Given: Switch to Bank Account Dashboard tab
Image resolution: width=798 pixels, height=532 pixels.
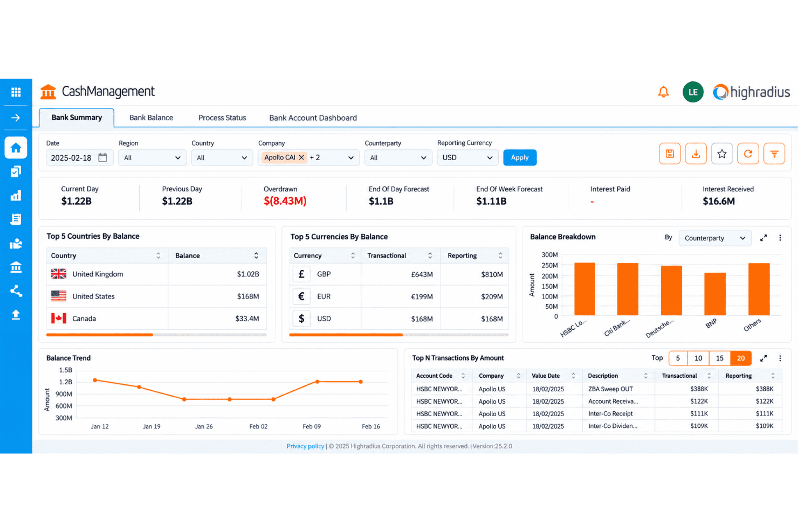Looking at the screenshot, I should pyautogui.click(x=313, y=118).
